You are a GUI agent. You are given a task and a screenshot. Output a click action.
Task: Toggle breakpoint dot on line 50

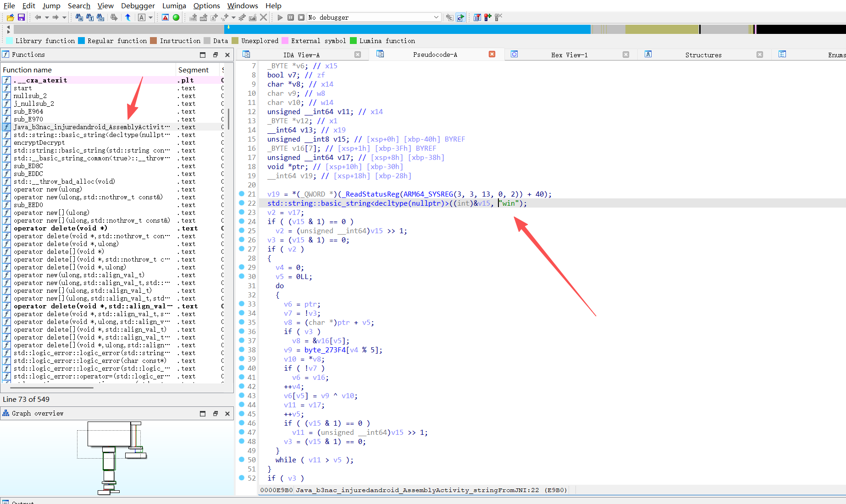242,460
